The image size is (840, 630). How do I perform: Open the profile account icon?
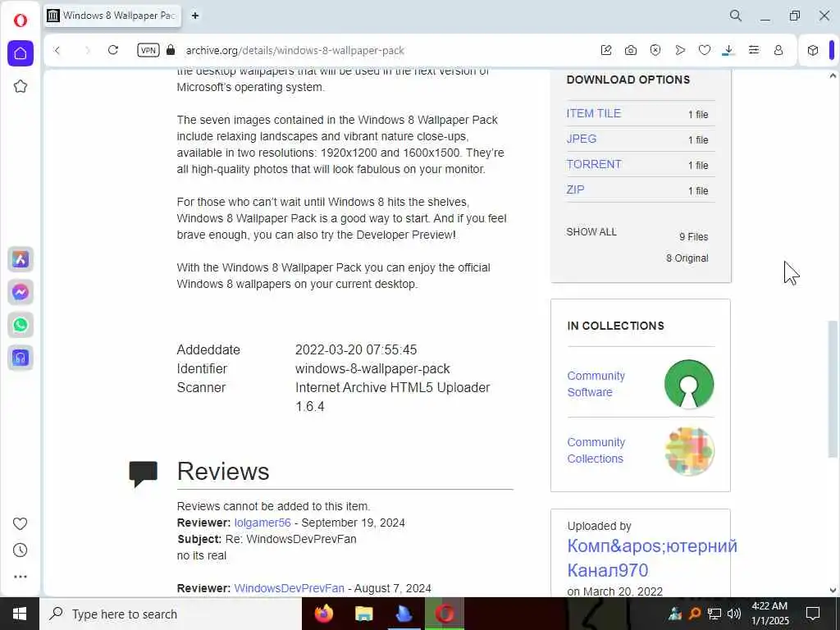778,50
